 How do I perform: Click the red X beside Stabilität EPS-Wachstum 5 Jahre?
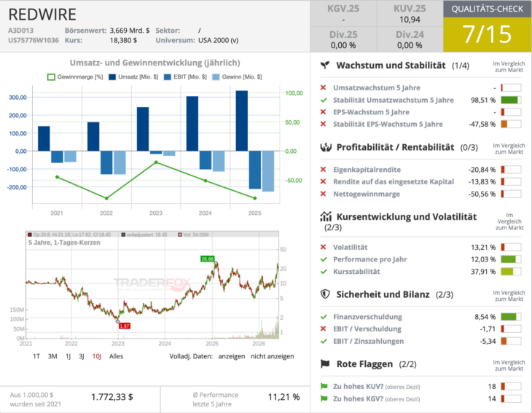coord(323,124)
